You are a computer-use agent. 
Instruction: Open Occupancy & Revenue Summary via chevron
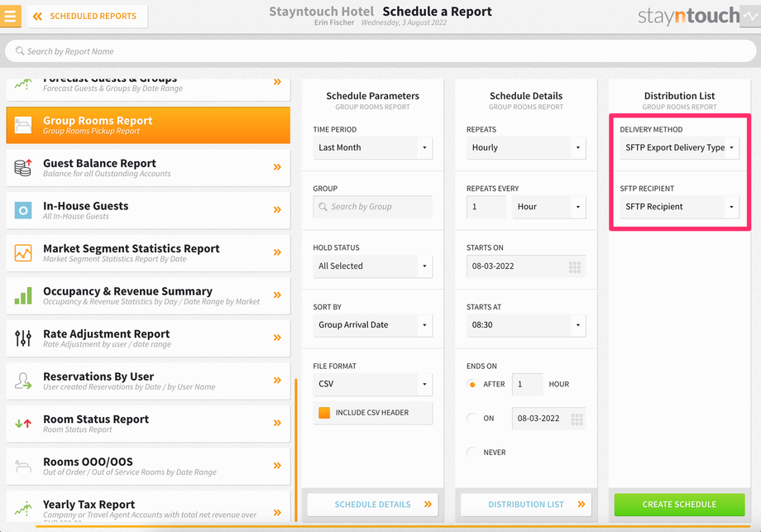click(277, 295)
